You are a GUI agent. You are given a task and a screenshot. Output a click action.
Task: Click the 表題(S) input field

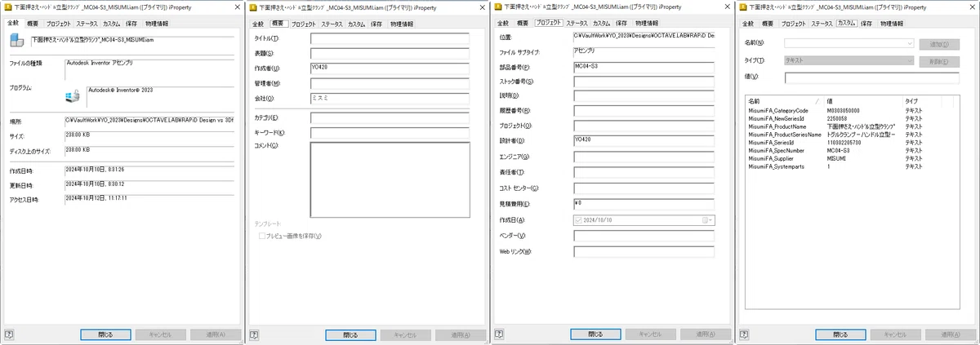[x=390, y=53]
